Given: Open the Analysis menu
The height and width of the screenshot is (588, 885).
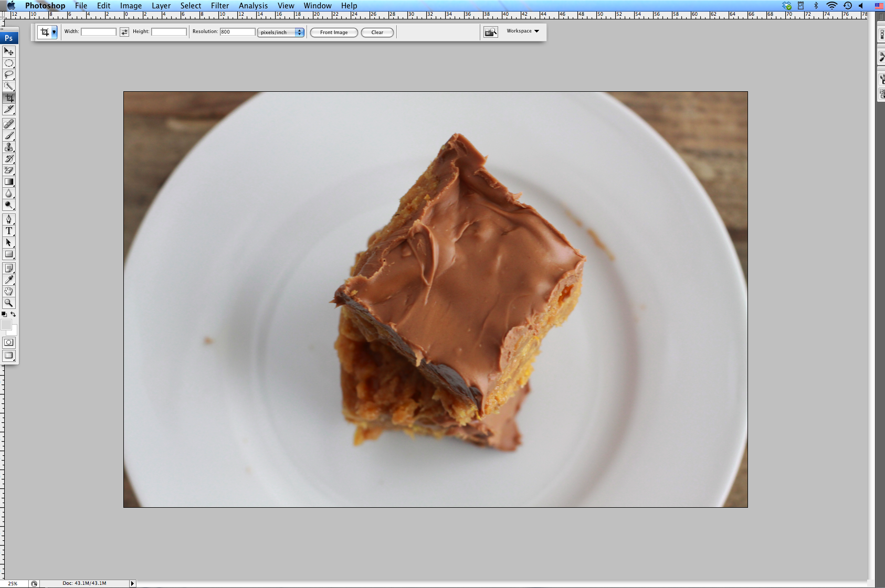Looking at the screenshot, I should (x=254, y=5).
